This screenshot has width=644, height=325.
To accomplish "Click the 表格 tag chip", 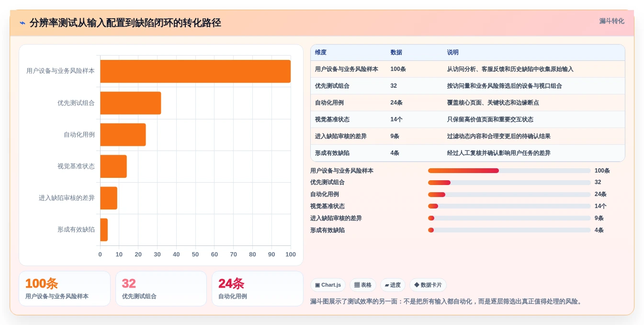I will tap(363, 285).
